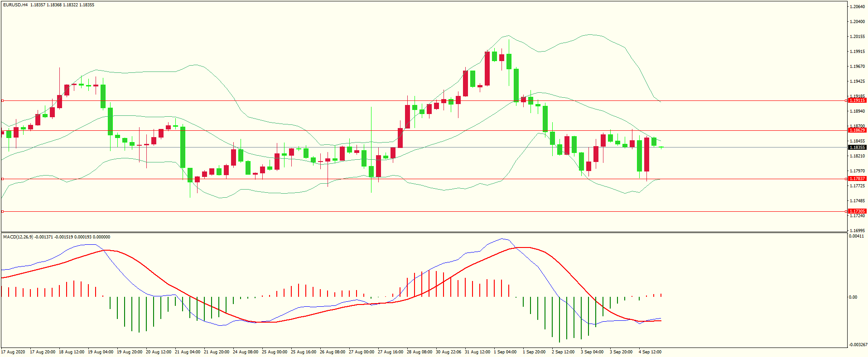
Task: Click the 1.18210 price axis value
Action: [x=857, y=156]
